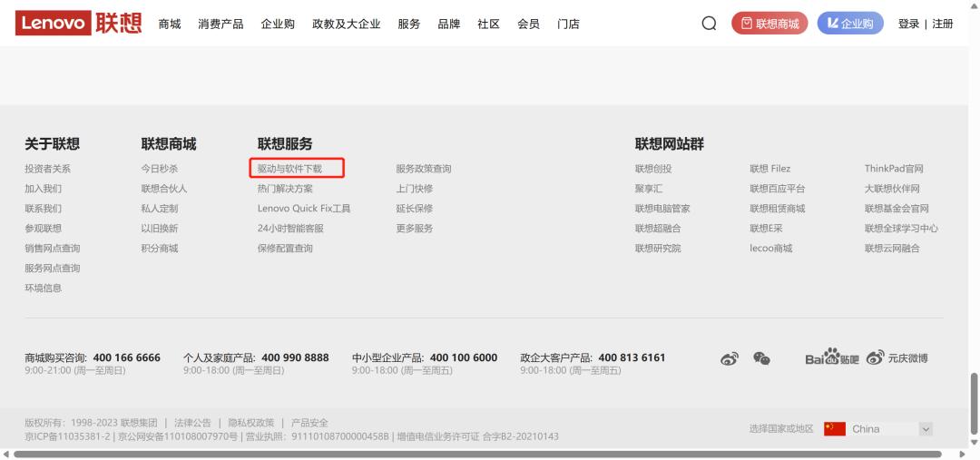
Task: Open ThinkPad官网 link
Action: click(894, 169)
